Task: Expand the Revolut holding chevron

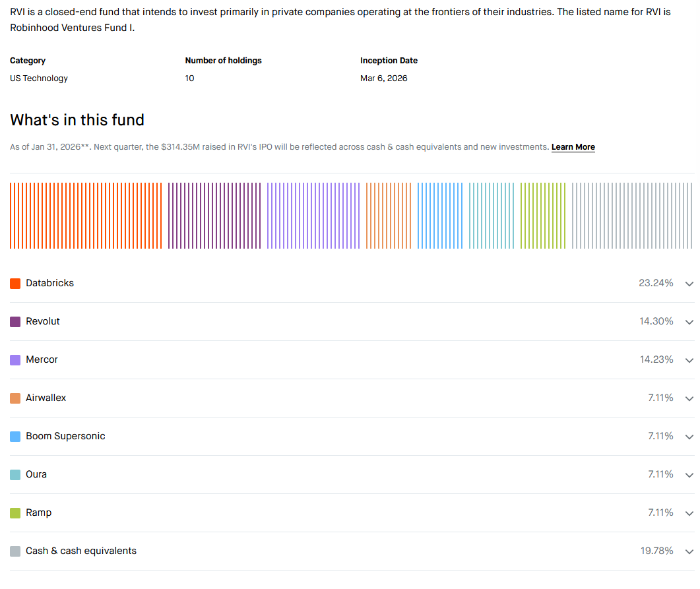Action: coord(689,322)
